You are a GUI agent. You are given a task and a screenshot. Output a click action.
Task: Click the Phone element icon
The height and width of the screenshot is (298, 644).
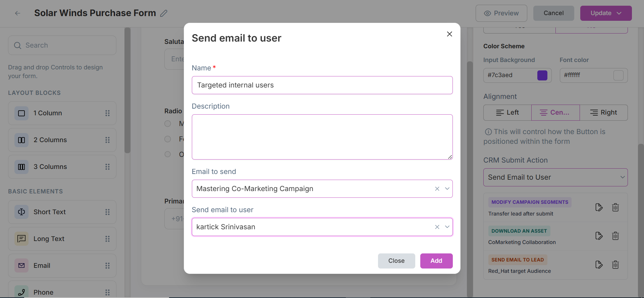tap(21, 292)
